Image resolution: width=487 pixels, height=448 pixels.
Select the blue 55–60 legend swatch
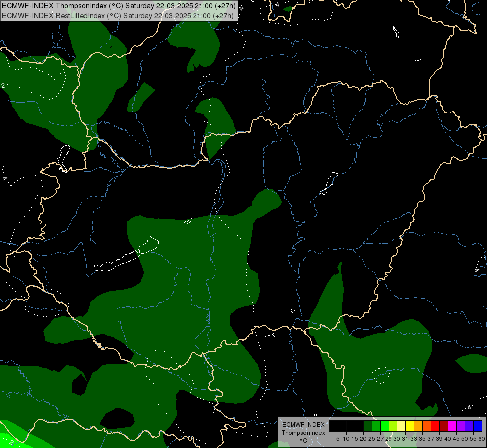[x=478, y=426]
